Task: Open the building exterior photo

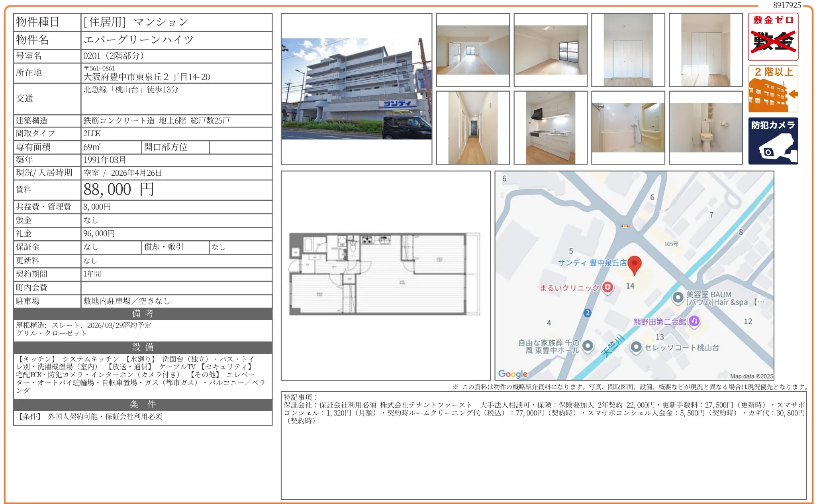Action: [x=356, y=89]
